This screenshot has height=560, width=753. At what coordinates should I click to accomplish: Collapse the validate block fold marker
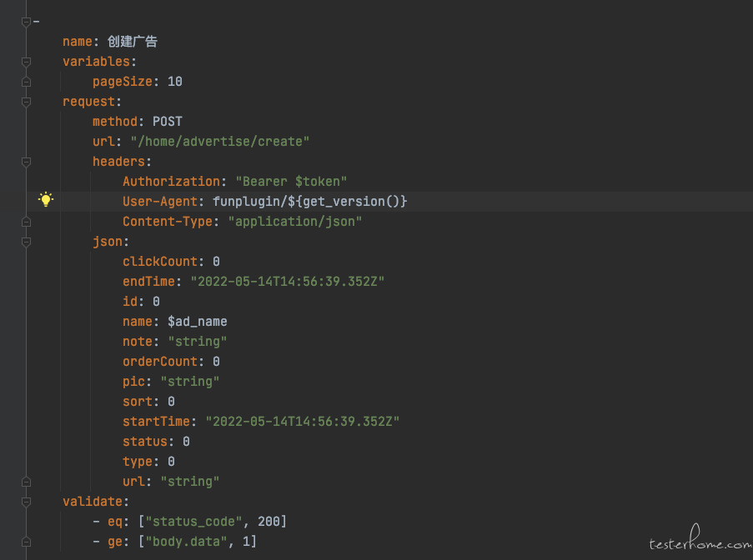pos(26,502)
